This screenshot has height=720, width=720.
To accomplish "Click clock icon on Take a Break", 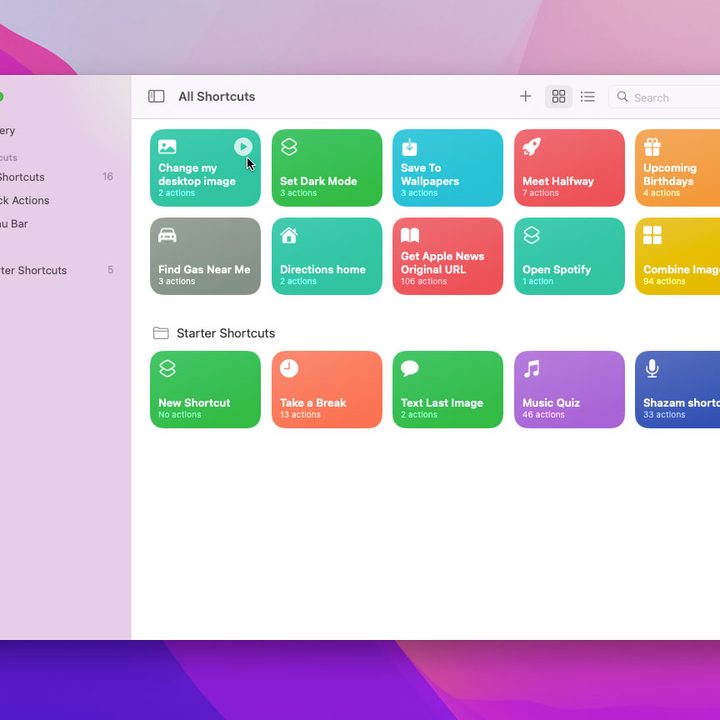I will [x=289, y=368].
